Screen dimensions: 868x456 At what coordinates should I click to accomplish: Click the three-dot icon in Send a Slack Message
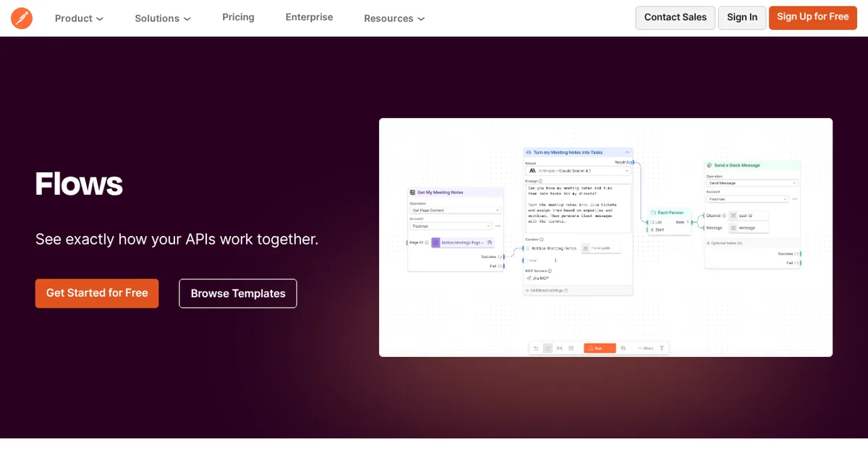coord(794,199)
